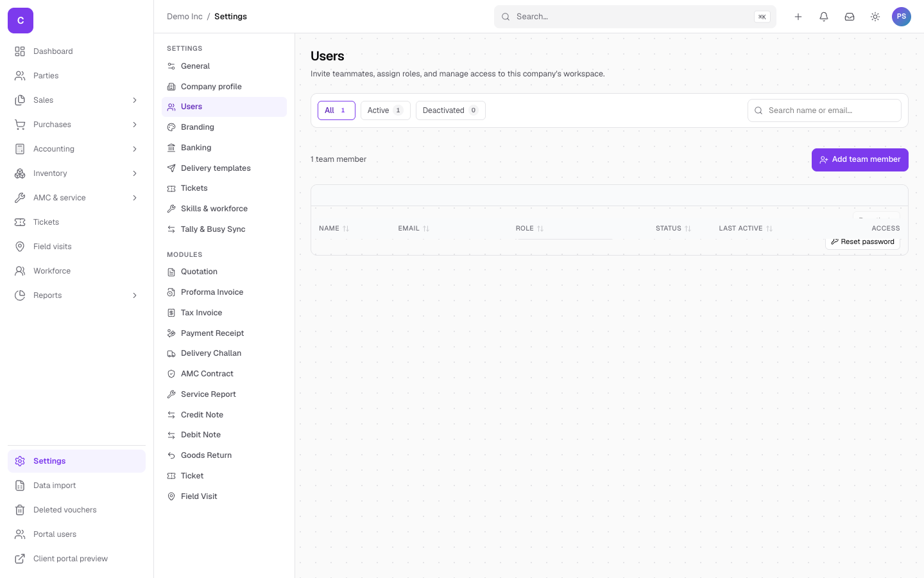Open PS user avatar menu
This screenshot has height=578, width=924.
pyautogui.click(x=902, y=17)
